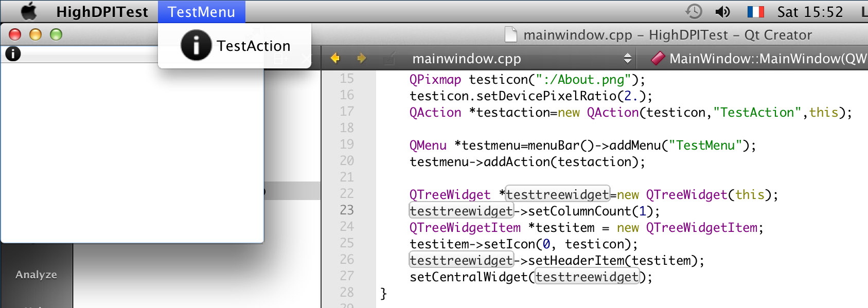Close the test window with red button
The width and height of the screenshot is (868, 308).
15,34
